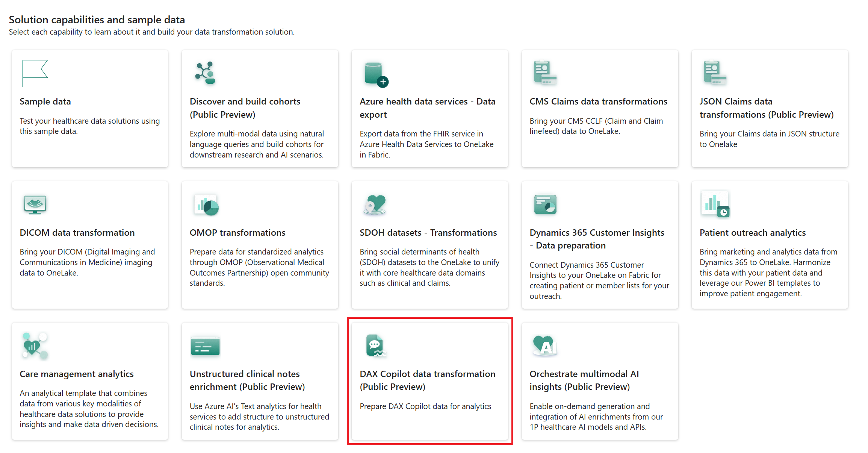This screenshot has width=868, height=453.
Task: Click the Sample data flag icon
Action: point(35,73)
